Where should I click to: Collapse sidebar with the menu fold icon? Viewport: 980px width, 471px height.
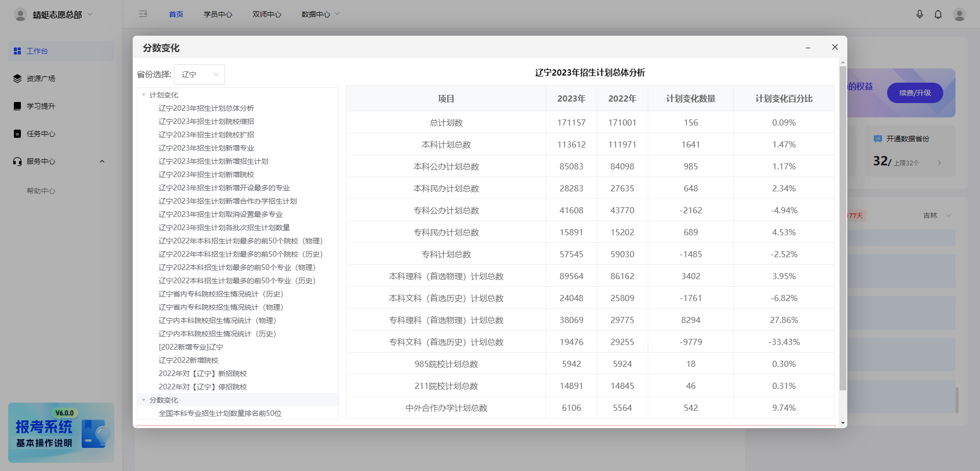[143, 14]
